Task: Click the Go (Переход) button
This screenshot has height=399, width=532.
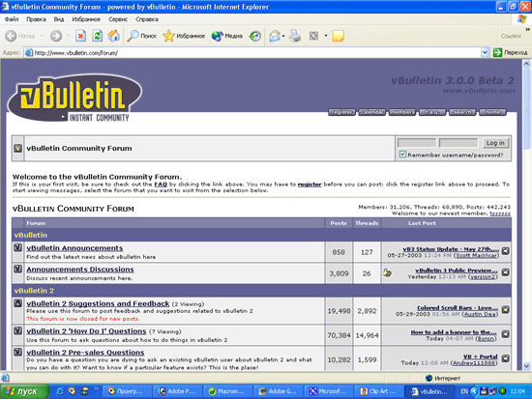Action: click(511, 52)
